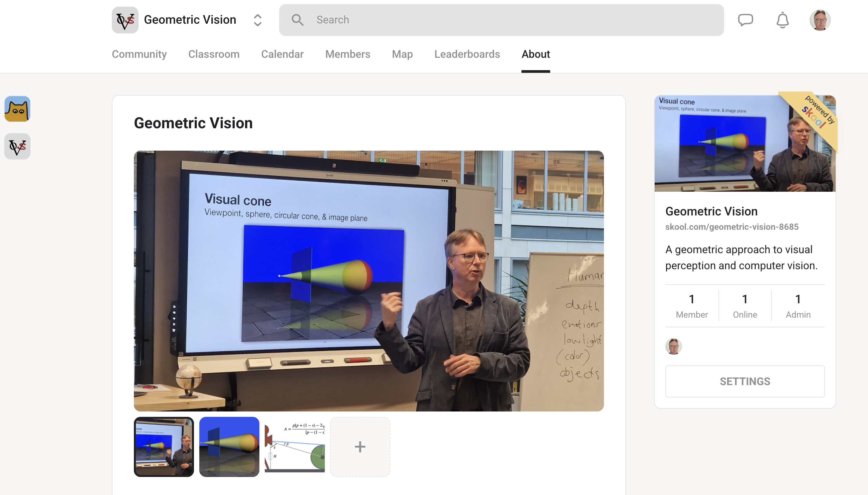This screenshot has width=868, height=495.
Task: Switch to the Calendar tab
Action: (282, 54)
